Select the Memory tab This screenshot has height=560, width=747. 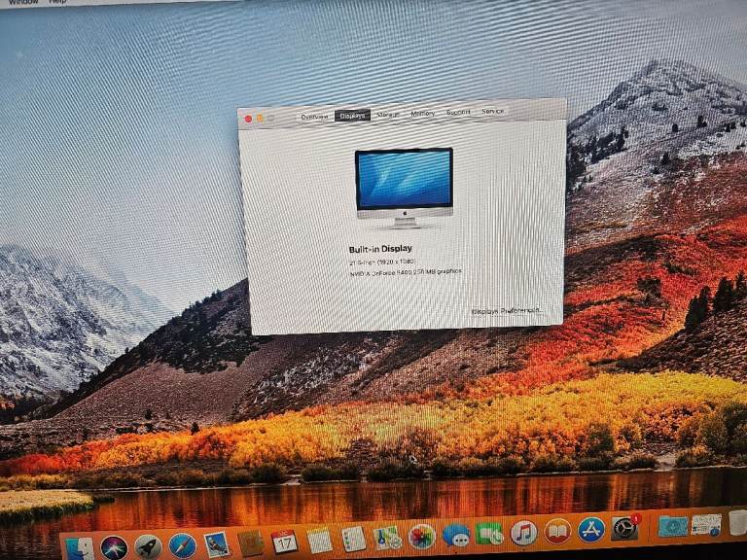click(423, 113)
